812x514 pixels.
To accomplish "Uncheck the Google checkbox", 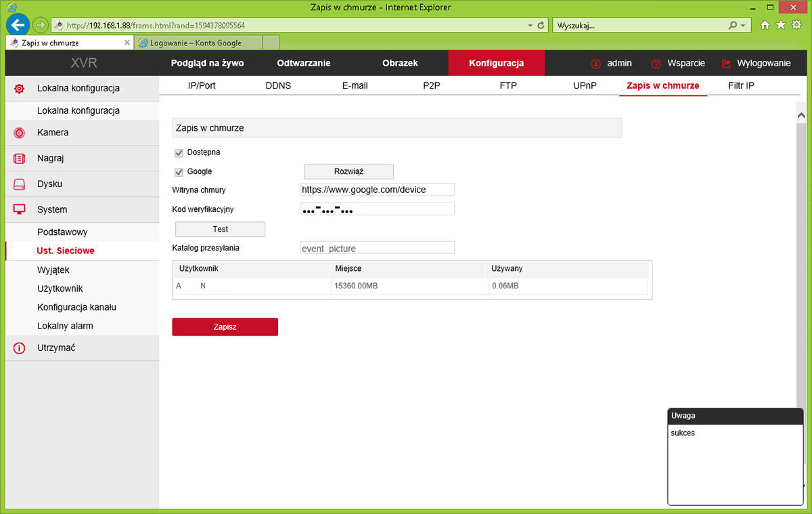I will (x=179, y=172).
